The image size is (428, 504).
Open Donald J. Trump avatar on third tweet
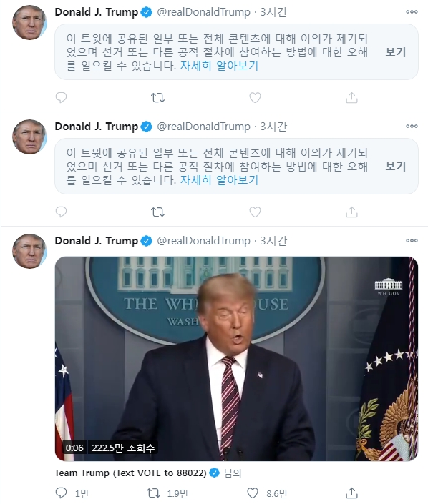tap(29, 251)
